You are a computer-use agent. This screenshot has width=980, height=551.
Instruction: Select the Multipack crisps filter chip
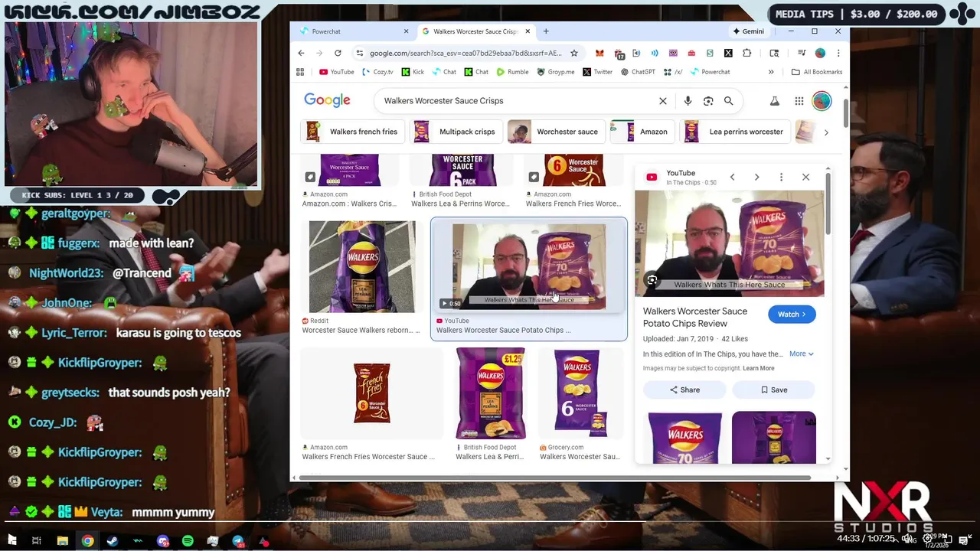[455, 132]
